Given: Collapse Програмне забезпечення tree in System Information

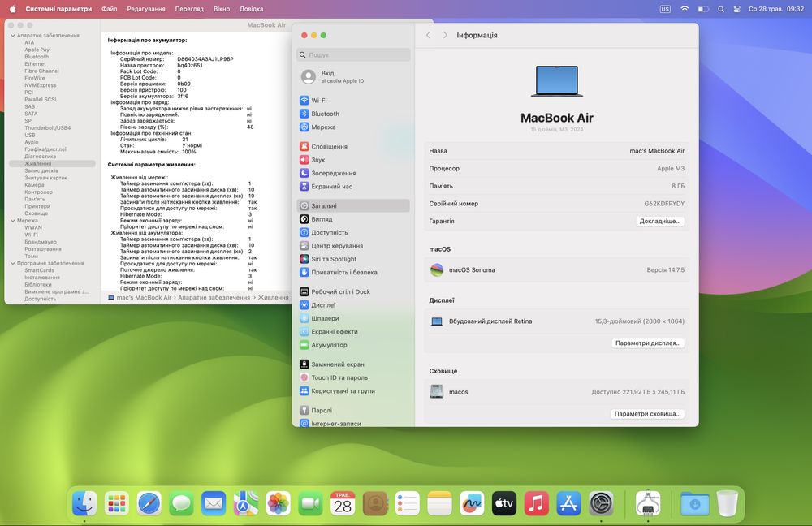Looking at the screenshot, I should tap(12, 264).
